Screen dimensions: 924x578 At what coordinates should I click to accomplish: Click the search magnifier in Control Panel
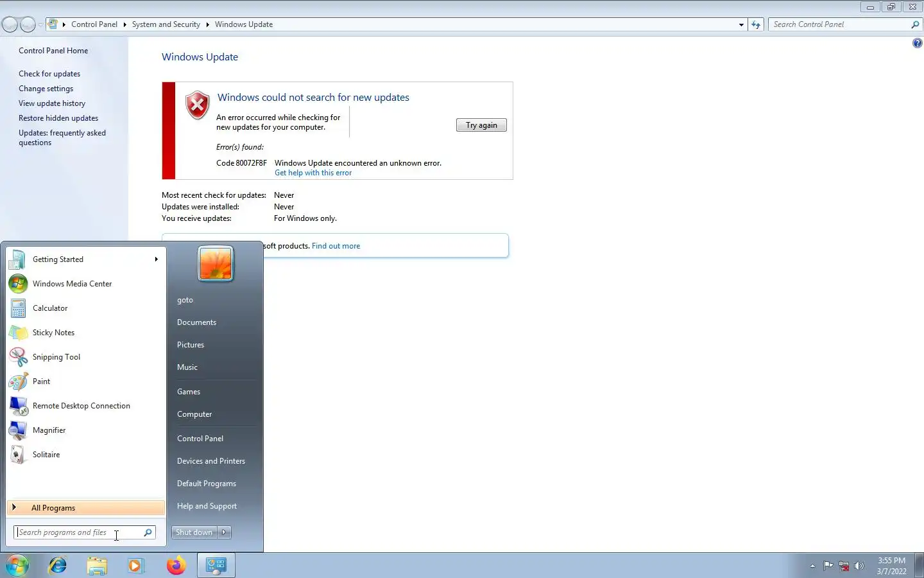tap(915, 24)
